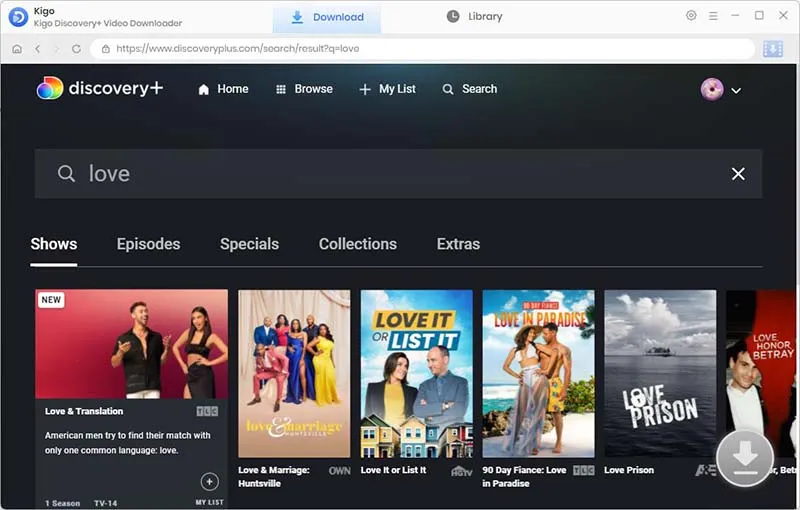Open Love It or List It poster

click(x=416, y=374)
